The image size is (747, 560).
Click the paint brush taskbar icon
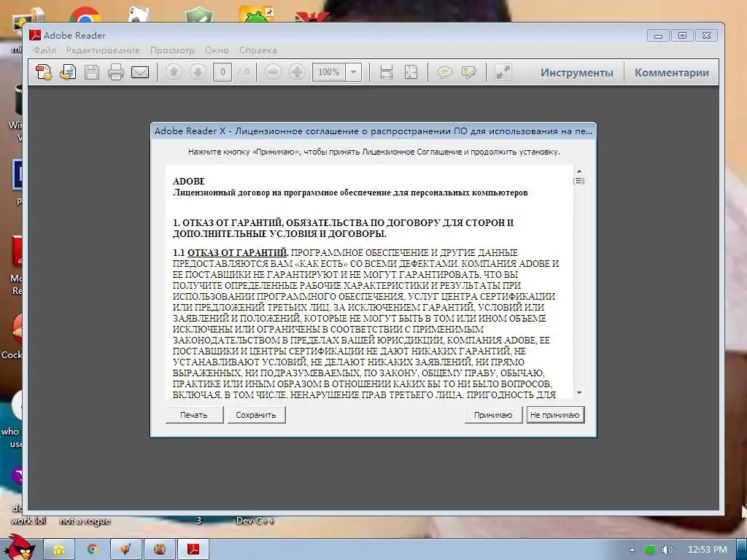click(125, 550)
